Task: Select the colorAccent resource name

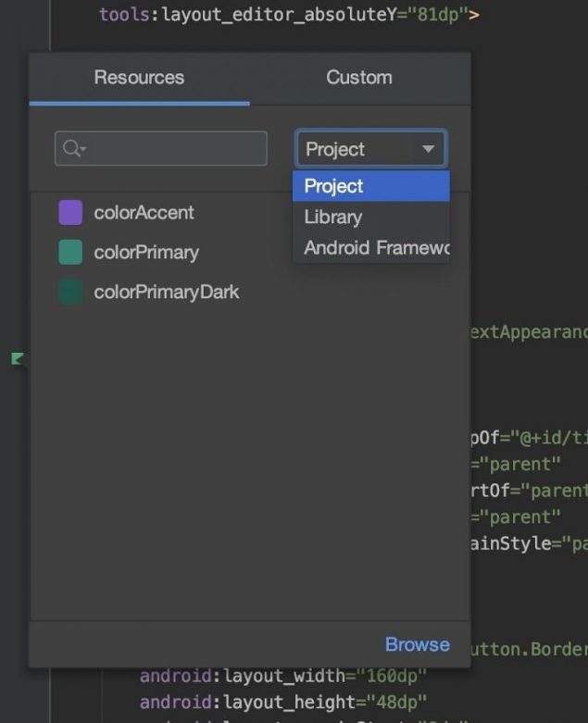Action: pos(144,213)
